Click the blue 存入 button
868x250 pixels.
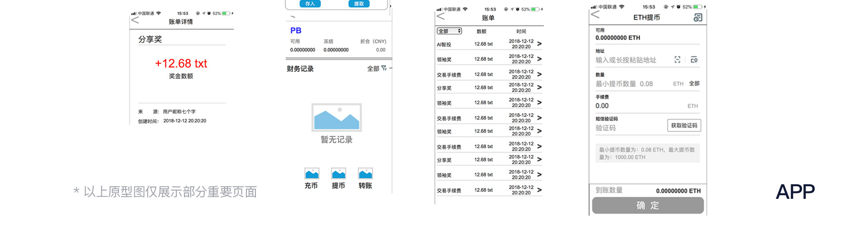point(310,4)
